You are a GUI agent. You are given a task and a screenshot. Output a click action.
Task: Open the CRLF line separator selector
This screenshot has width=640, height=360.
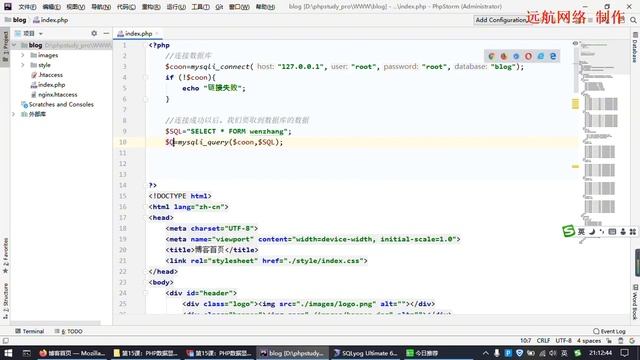click(x=543, y=340)
